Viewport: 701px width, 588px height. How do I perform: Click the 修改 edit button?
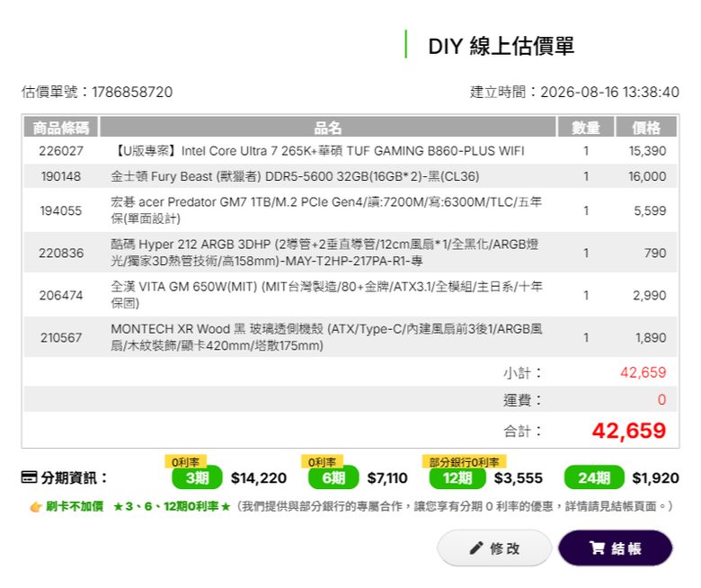(494, 548)
